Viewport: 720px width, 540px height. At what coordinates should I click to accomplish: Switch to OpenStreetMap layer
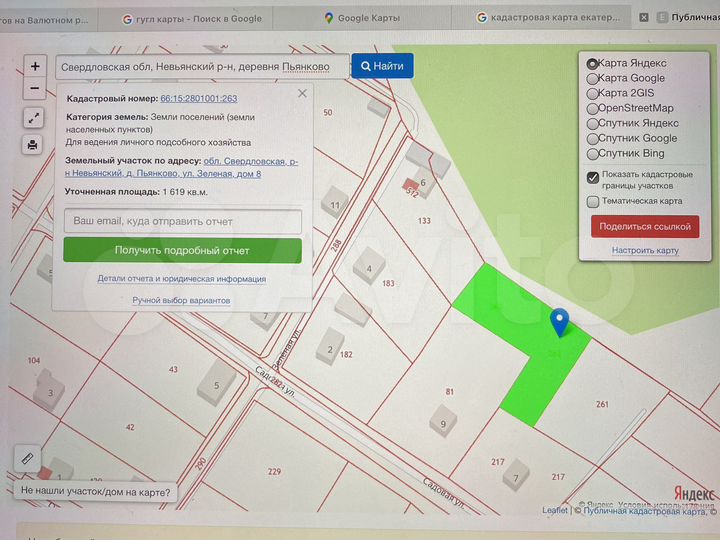tap(592, 108)
